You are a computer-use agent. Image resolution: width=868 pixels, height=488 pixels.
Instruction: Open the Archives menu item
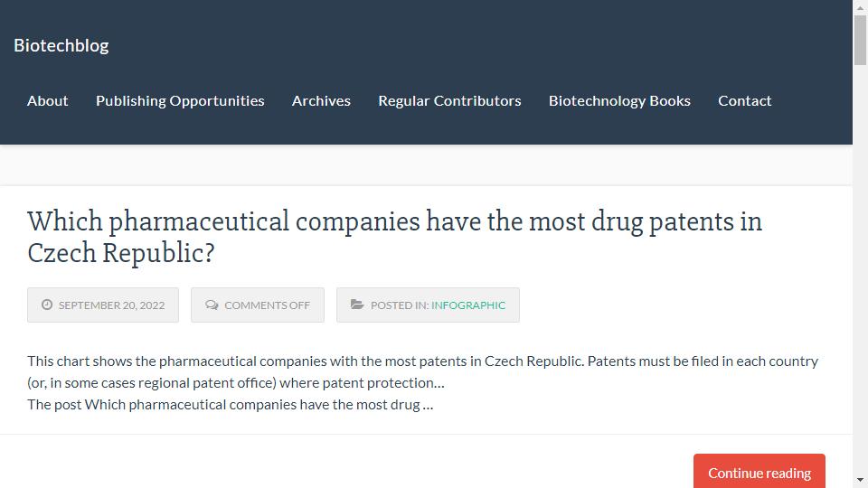321,100
